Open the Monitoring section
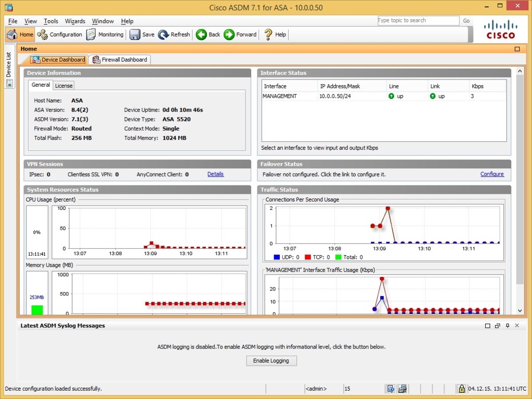The height and width of the screenshot is (399, 532). tap(105, 35)
